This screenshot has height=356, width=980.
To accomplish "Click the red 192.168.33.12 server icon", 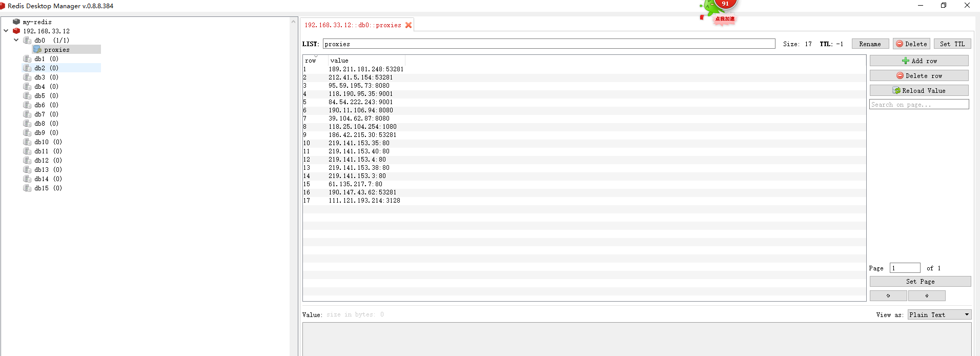I will tap(16, 31).
